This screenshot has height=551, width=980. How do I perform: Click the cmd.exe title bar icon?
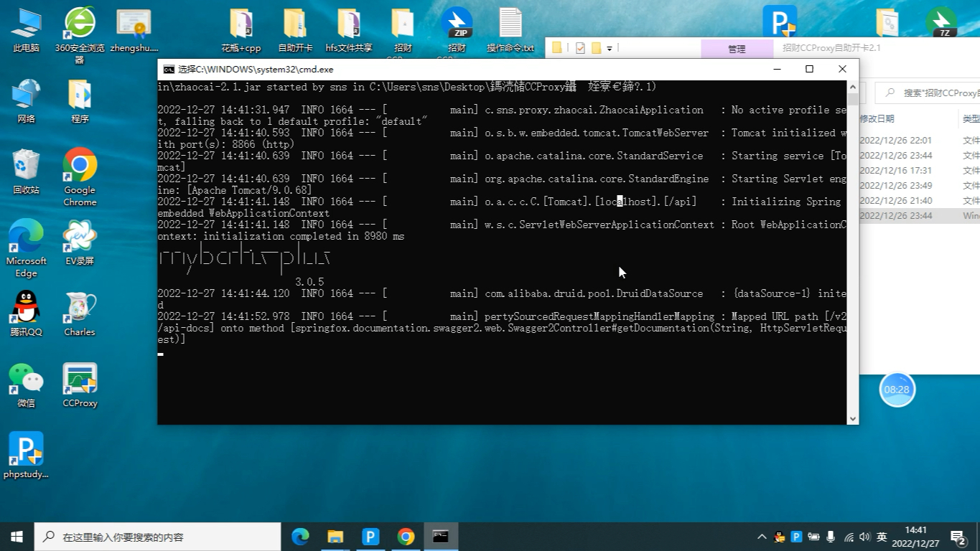point(169,70)
